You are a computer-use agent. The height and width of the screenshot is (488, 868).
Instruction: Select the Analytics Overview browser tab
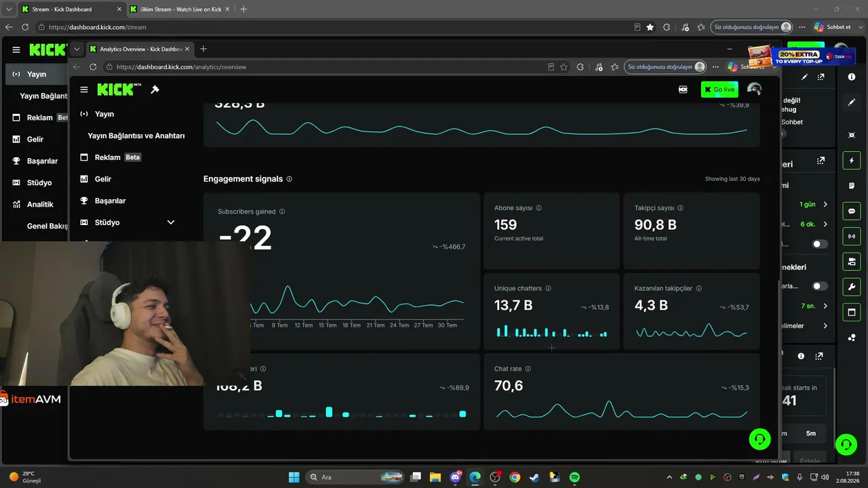click(x=139, y=49)
